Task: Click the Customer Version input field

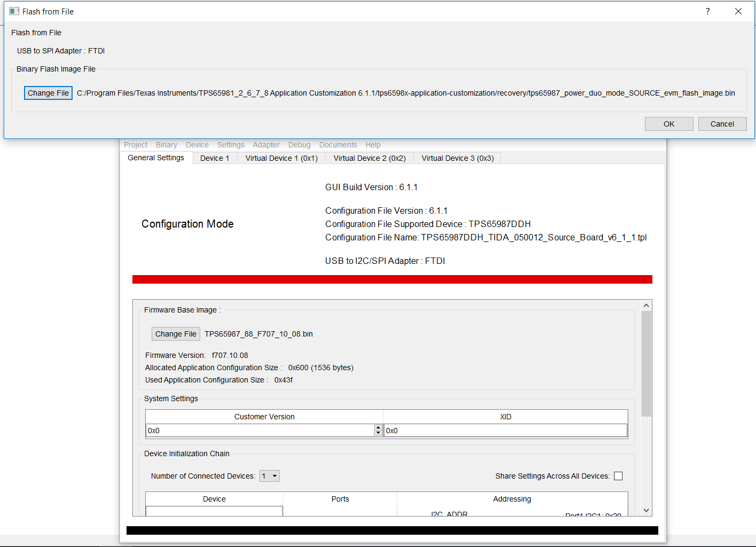Action: pyautogui.click(x=260, y=431)
